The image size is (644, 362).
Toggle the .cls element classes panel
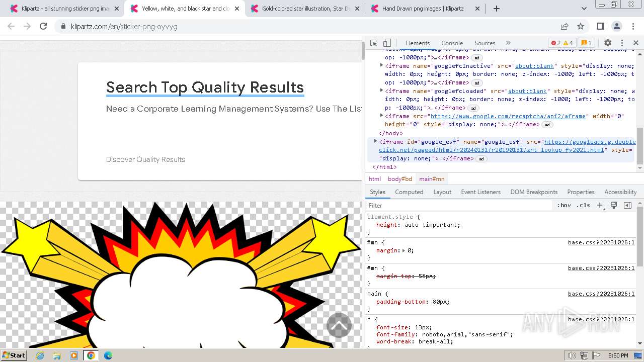[x=583, y=205]
